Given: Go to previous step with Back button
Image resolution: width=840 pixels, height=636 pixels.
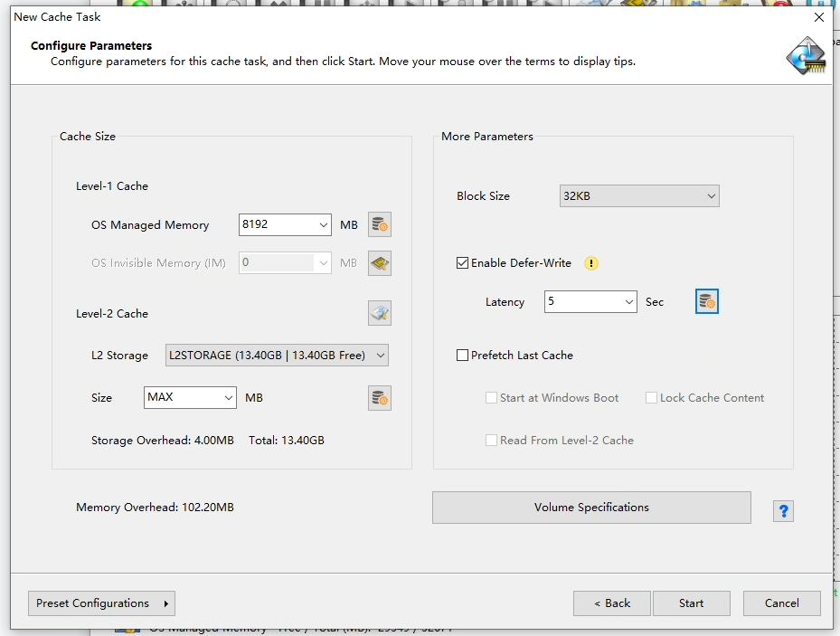Looking at the screenshot, I should coord(612,603).
